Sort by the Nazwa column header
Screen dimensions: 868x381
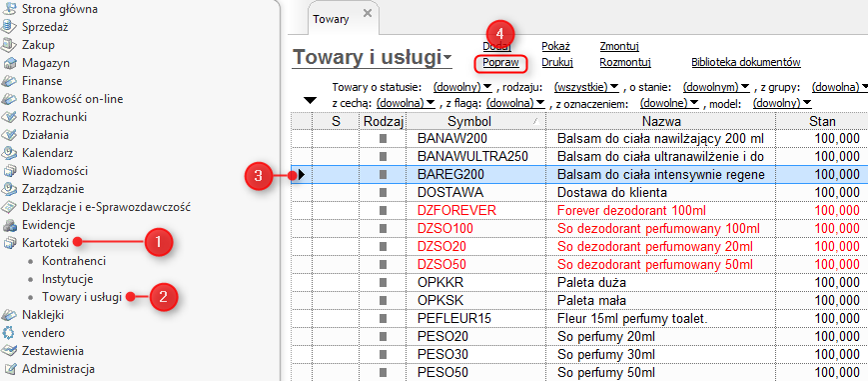pos(661,121)
